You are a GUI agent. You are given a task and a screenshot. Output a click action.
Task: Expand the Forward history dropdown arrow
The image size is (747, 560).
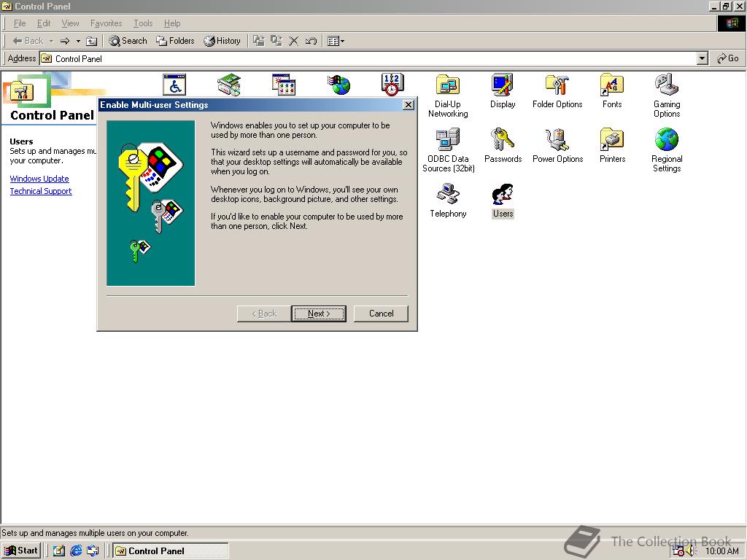point(78,41)
